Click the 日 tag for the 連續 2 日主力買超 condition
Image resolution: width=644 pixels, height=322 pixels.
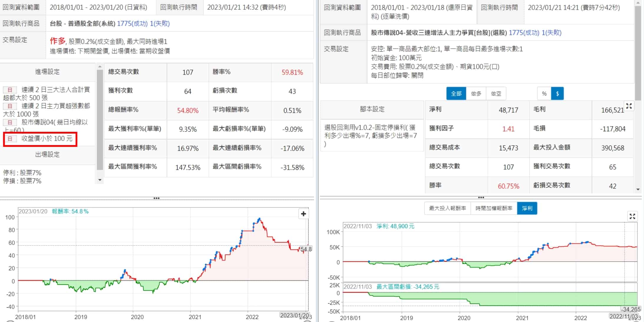[10, 106]
